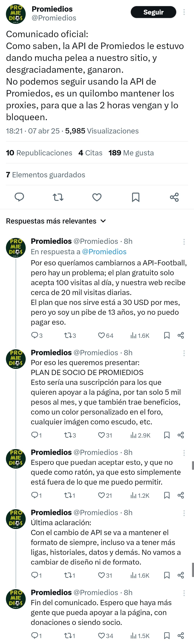Share the main tweet
This screenshot has width=194, height=644.
click(x=174, y=197)
